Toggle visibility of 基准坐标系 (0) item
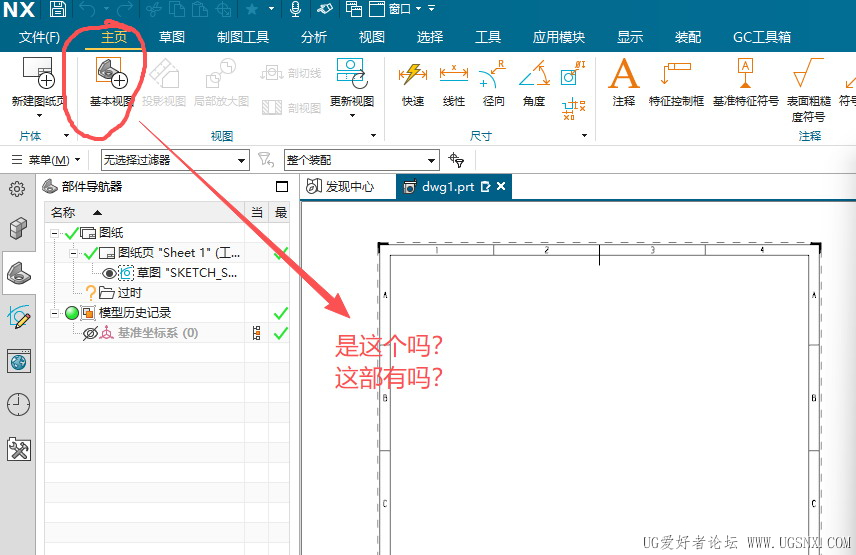This screenshot has width=856, height=555. tap(90, 333)
